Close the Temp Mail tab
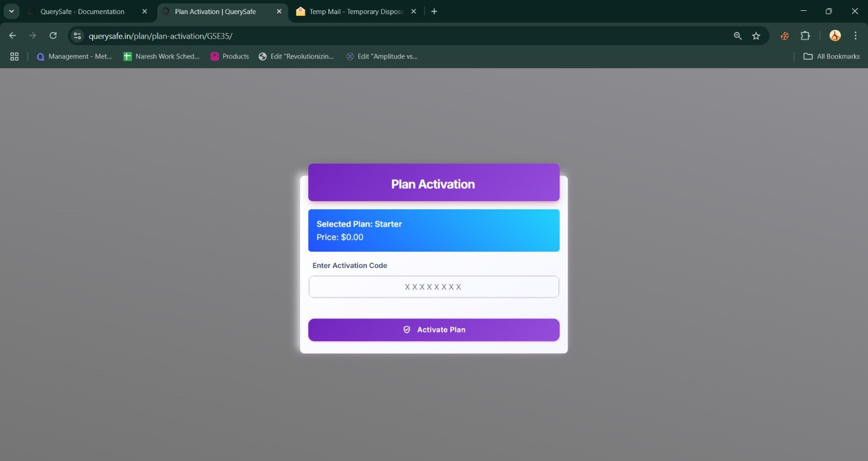Screen dimensions: 868x461 pos(413,11)
